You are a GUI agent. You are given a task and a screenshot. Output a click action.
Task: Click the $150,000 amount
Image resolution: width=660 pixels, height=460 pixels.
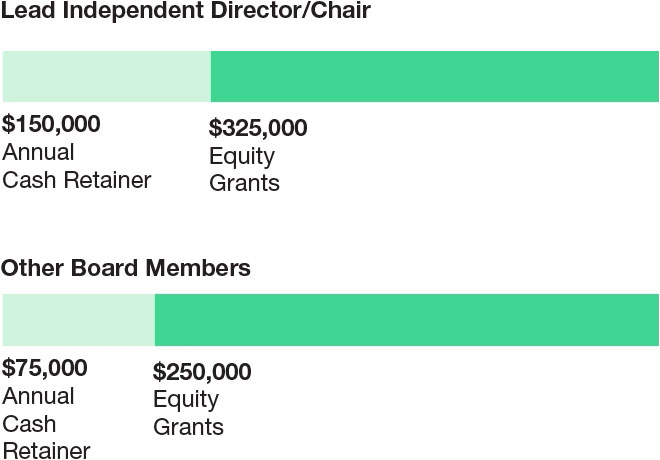[51, 125]
